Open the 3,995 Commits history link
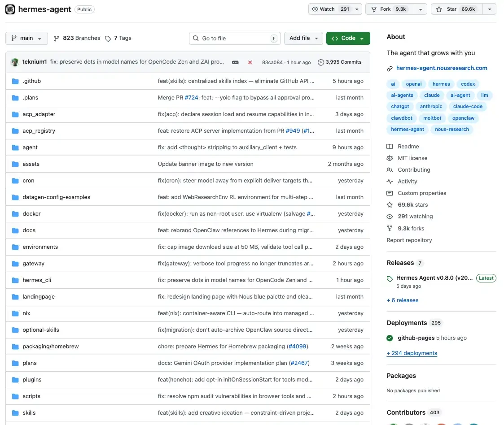Screen dimensions: 504x425 click(x=339, y=62)
